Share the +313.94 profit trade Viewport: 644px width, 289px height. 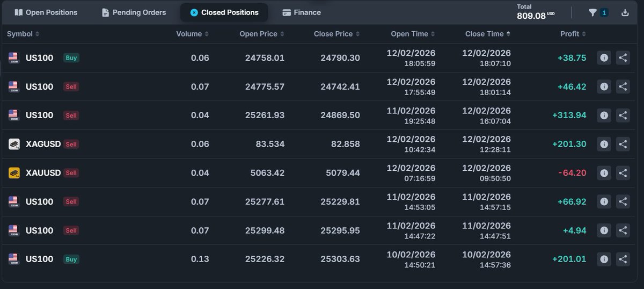pyautogui.click(x=623, y=115)
